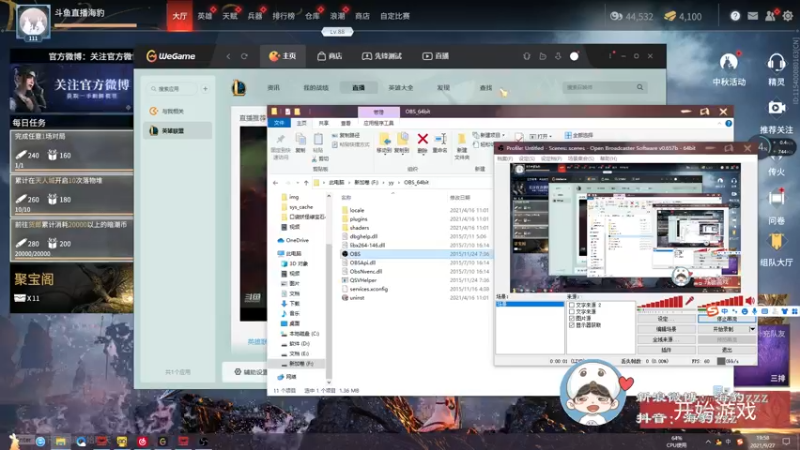
Task: Click the 编辑场景 button in OBS
Action: [666, 329]
